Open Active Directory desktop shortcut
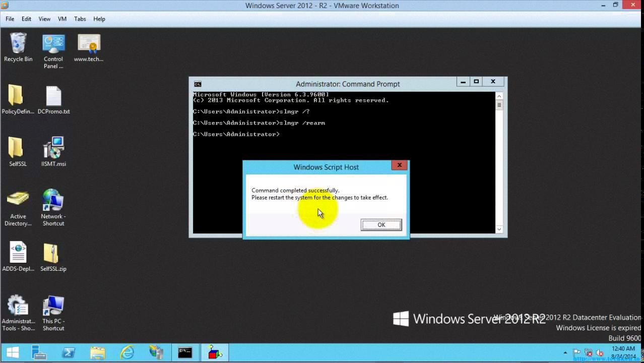The width and height of the screenshot is (644, 363). click(18, 202)
